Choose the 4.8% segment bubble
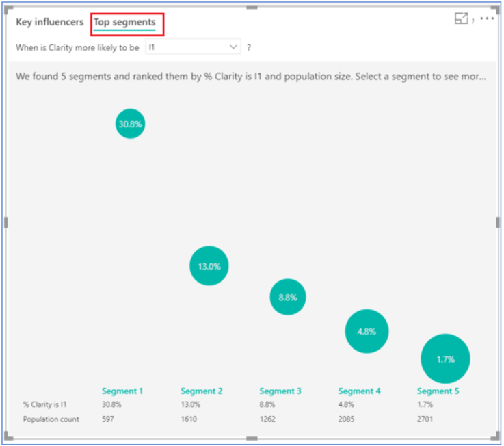The height and width of the screenshot is (446, 504). 367,331
